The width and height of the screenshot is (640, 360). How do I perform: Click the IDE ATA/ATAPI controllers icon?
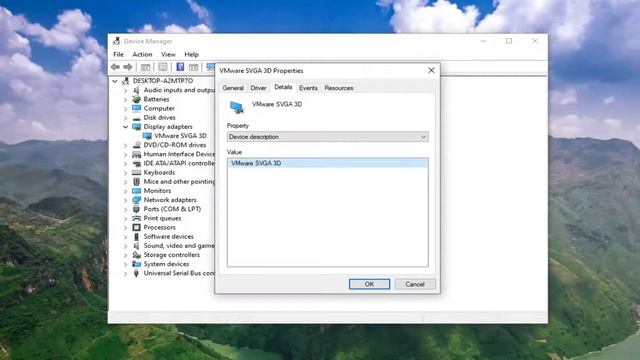click(136, 163)
